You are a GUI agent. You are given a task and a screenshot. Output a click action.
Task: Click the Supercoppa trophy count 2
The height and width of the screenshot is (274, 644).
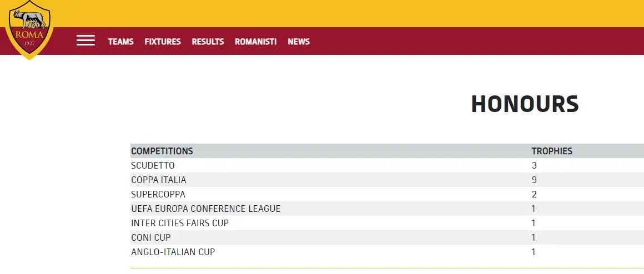coord(534,194)
